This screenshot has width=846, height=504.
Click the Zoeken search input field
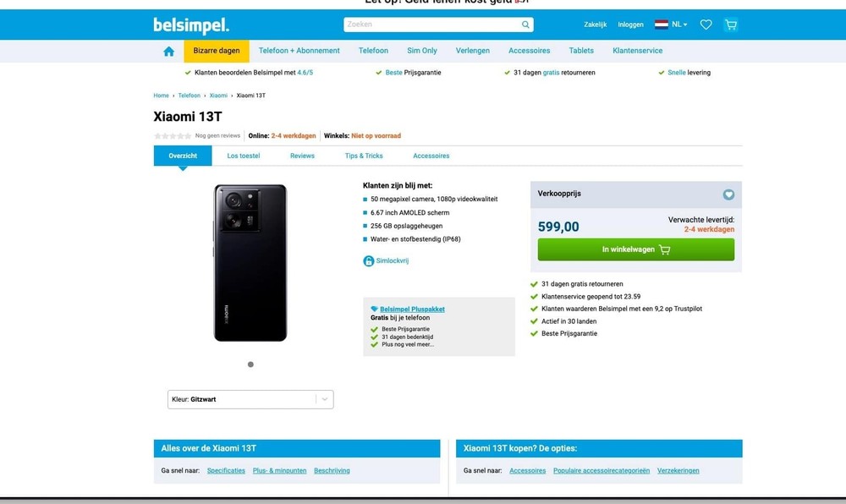tap(431, 25)
